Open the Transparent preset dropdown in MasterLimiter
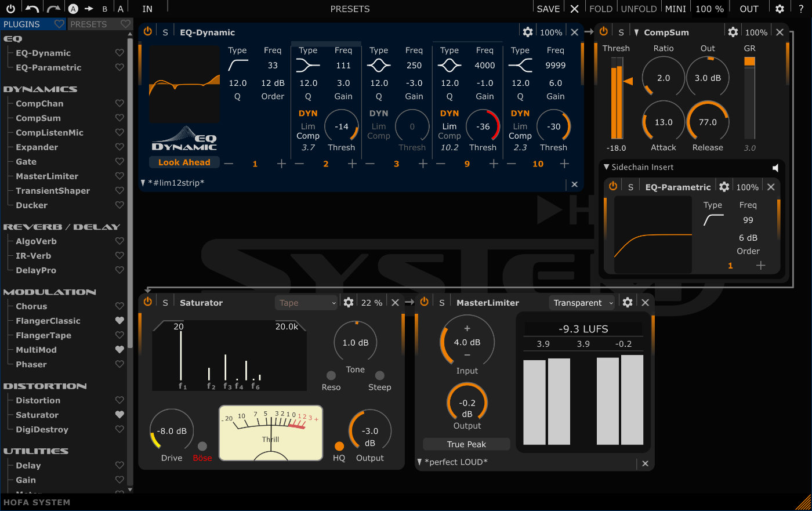 pyautogui.click(x=582, y=302)
